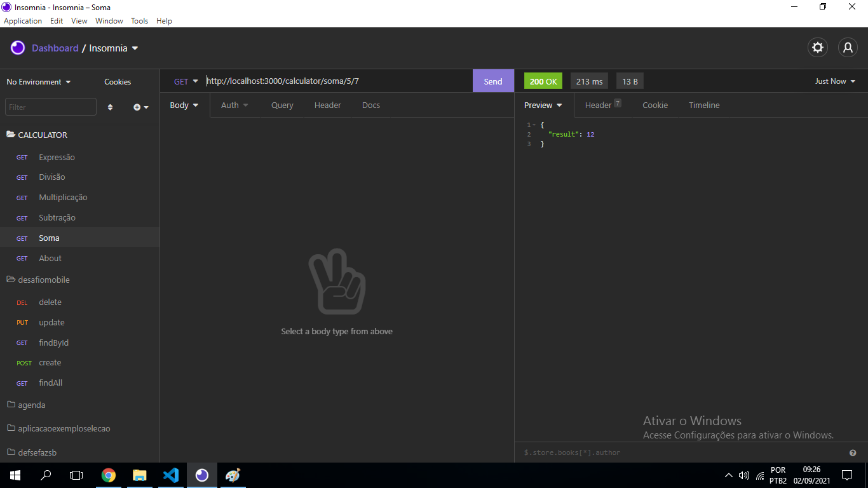Viewport: 868px width, 488px height.
Task: Open the settings gear icon
Action: (x=818, y=48)
